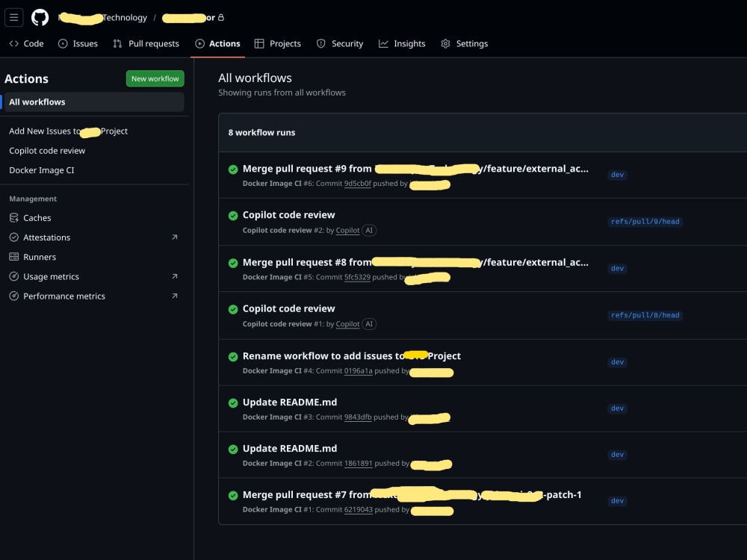The image size is (747, 560).
Task: Open commit 5fc5329 link
Action: coord(357,277)
